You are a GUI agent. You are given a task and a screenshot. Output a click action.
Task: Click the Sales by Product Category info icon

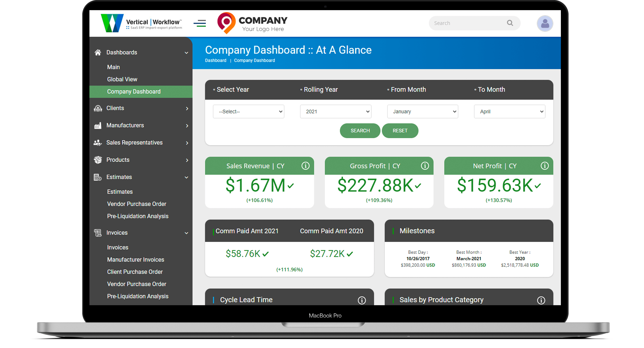541,300
